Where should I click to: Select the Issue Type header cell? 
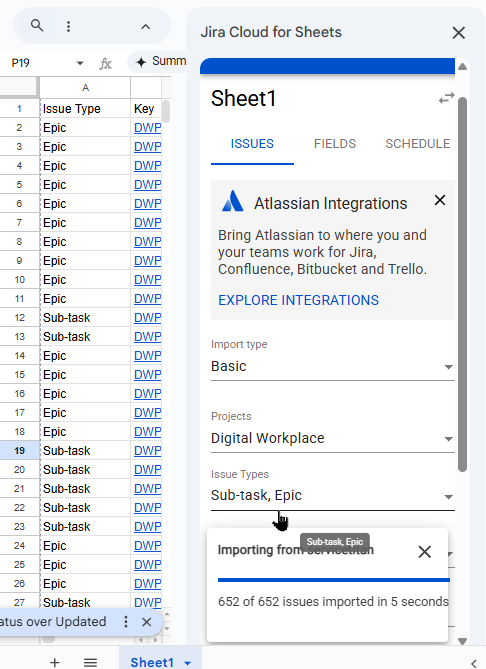(85, 109)
